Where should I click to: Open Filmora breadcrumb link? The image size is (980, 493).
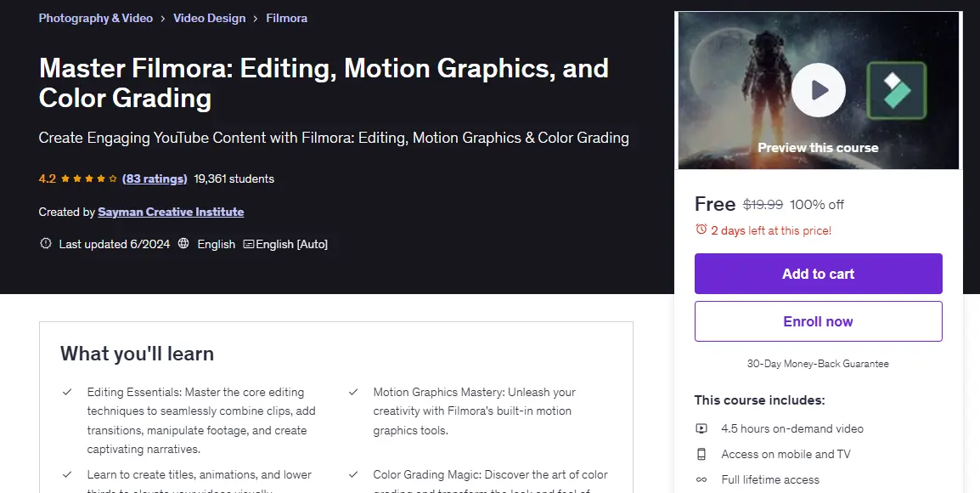point(286,18)
